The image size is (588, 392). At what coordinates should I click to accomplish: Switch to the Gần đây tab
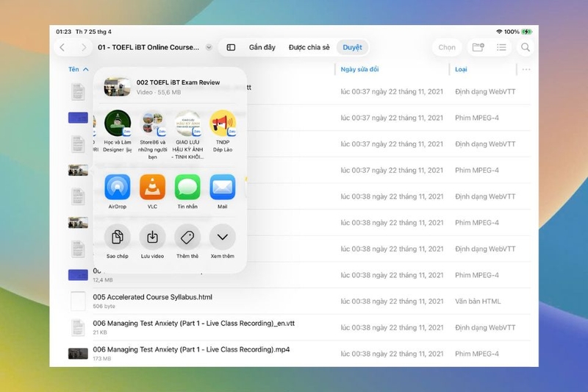click(x=262, y=47)
